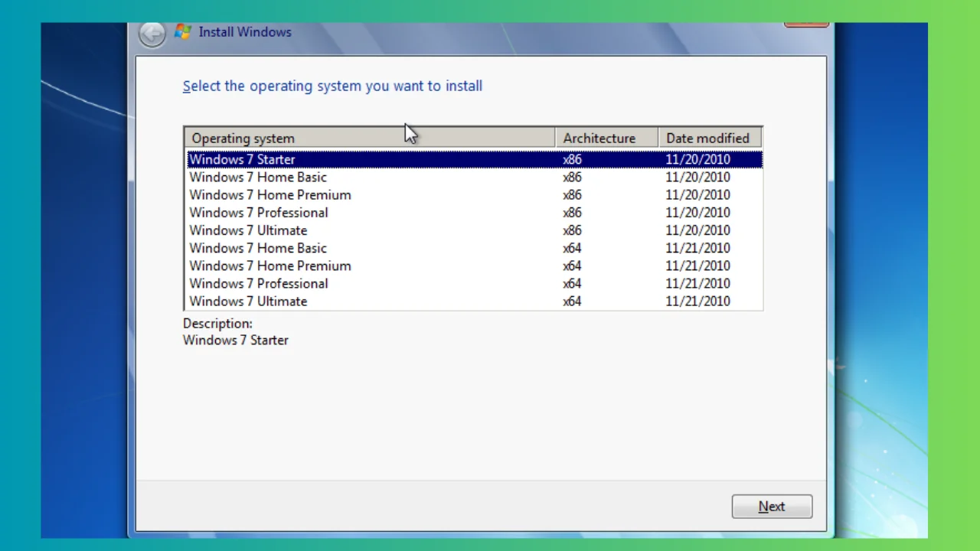
Task: Select Windows 7 Home Basic x64 row
Action: point(474,248)
